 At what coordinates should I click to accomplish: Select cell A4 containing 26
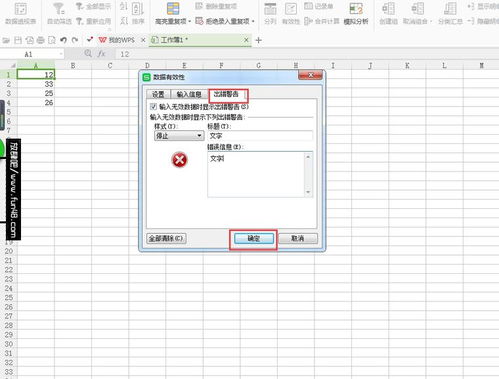click(x=36, y=103)
